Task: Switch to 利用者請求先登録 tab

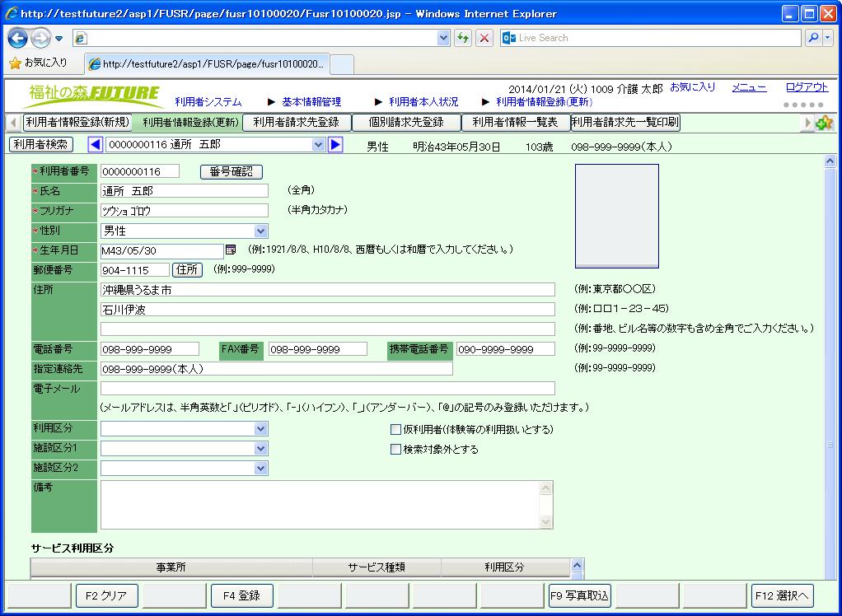Action: click(297, 123)
